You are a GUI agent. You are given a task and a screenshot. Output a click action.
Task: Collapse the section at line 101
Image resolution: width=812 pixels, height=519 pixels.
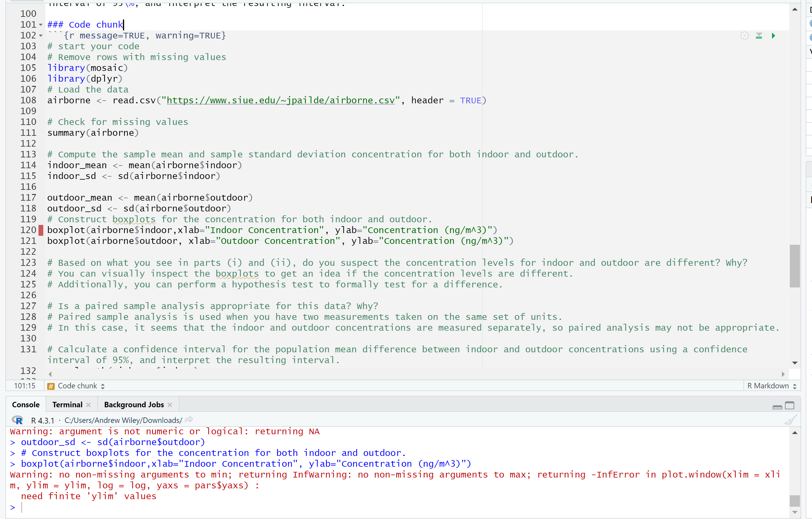41,25
